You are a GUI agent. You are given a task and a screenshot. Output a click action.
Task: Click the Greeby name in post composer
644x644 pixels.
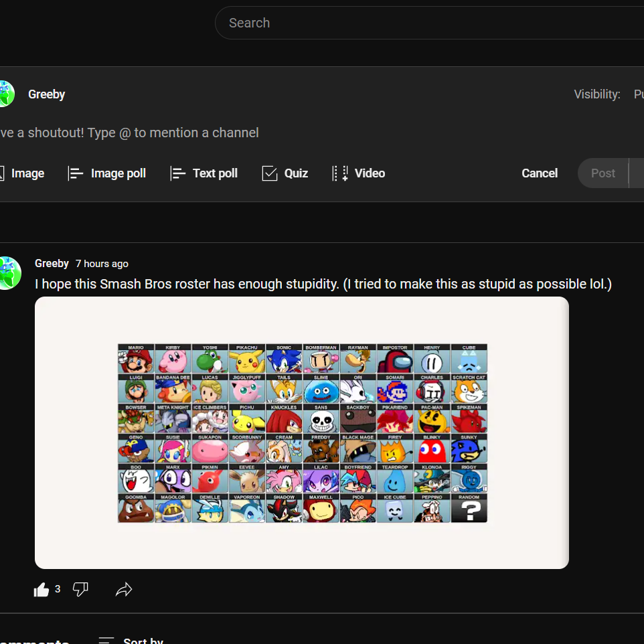(46, 94)
